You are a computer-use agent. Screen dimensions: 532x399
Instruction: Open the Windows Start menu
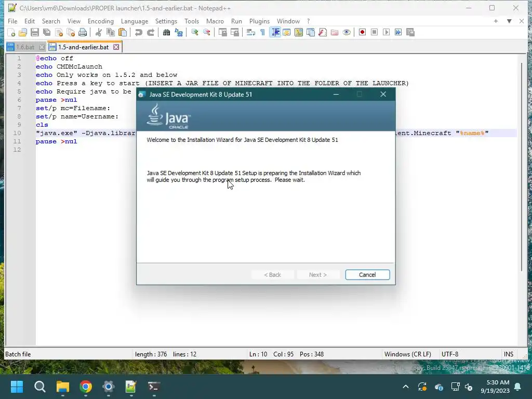[17, 387]
